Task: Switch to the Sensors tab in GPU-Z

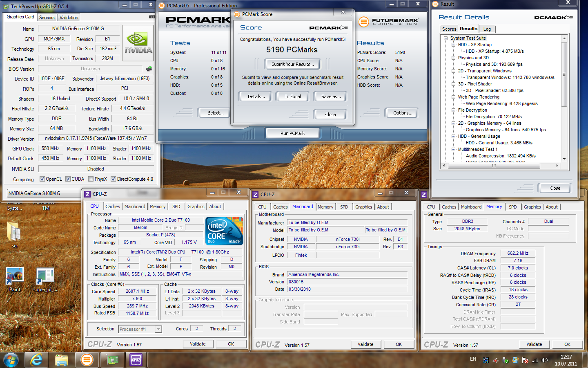Action: tap(47, 18)
